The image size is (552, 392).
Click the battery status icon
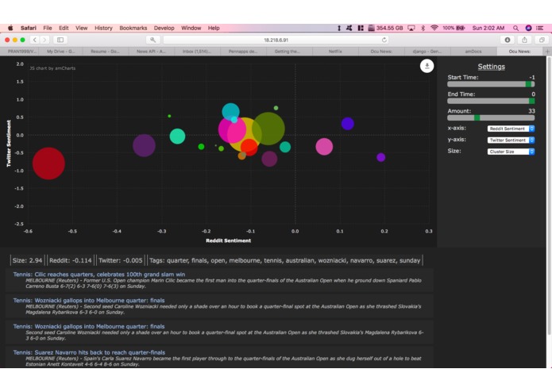[x=460, y=28]
